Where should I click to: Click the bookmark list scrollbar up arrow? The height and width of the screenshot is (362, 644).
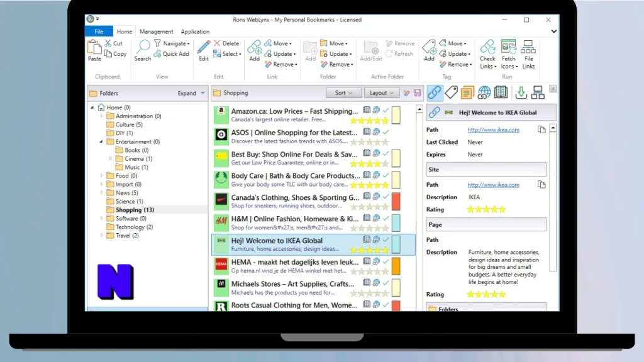pos(419,109)
